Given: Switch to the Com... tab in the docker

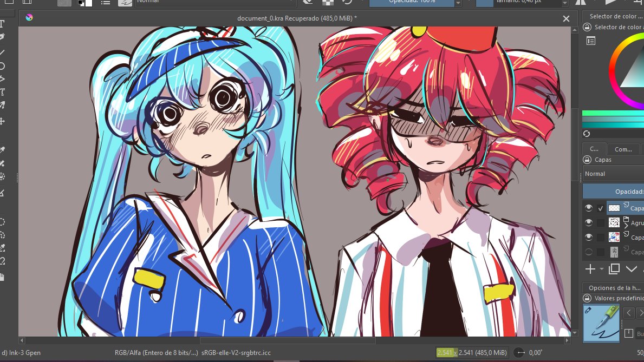Looking at the screenshot, I should point(623,149).
